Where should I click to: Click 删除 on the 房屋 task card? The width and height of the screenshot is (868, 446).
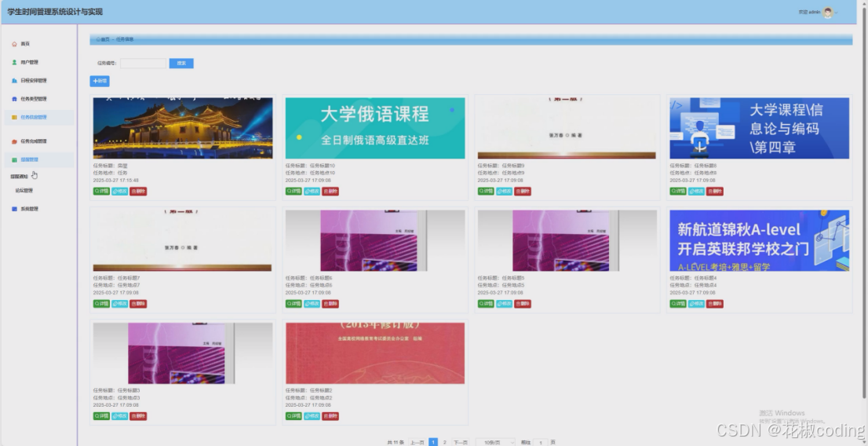point(138,191)
